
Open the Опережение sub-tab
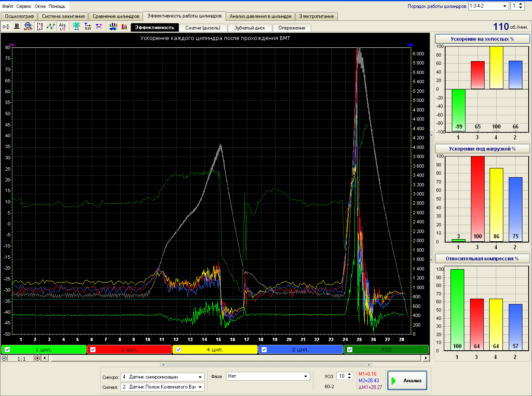(x=292, y=28)
